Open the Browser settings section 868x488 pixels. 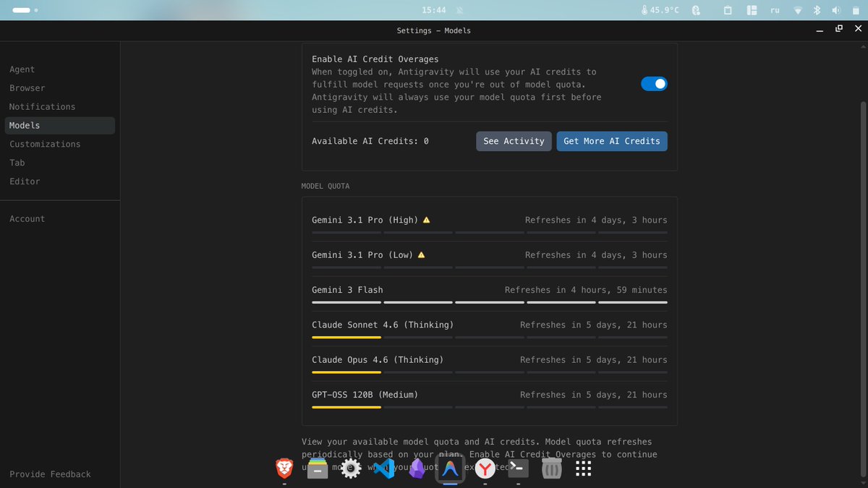point(27,88)
